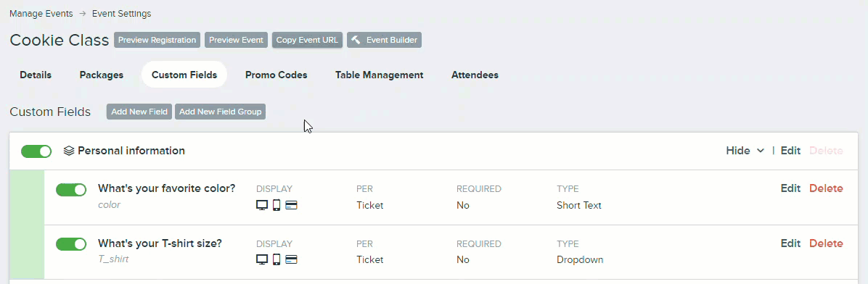Viewport: 868px width, 284px height.
Task: Edit the Personal information group
Action: click(x=790, y=151)
